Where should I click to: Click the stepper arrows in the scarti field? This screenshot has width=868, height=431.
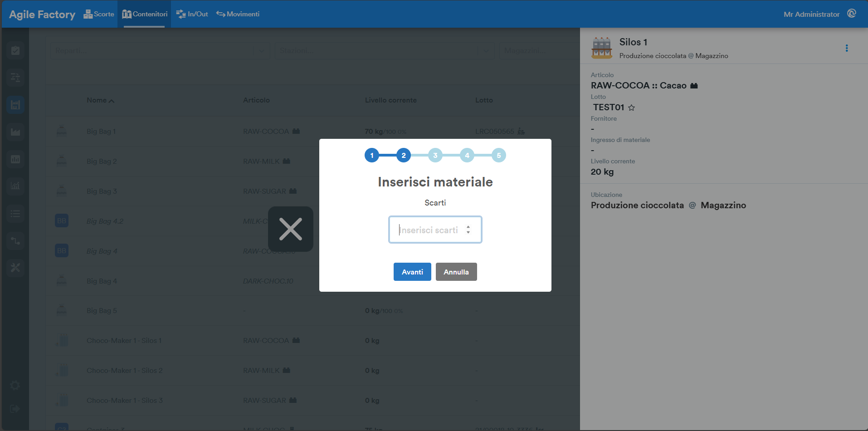[468, 230]
